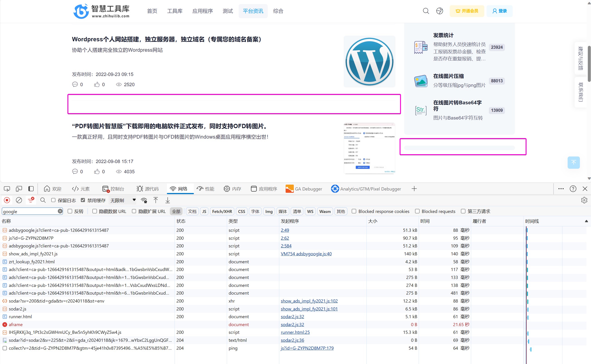591x364 pixels.
Task: Import HAR file upload arrow
Action: coord(156,200)
